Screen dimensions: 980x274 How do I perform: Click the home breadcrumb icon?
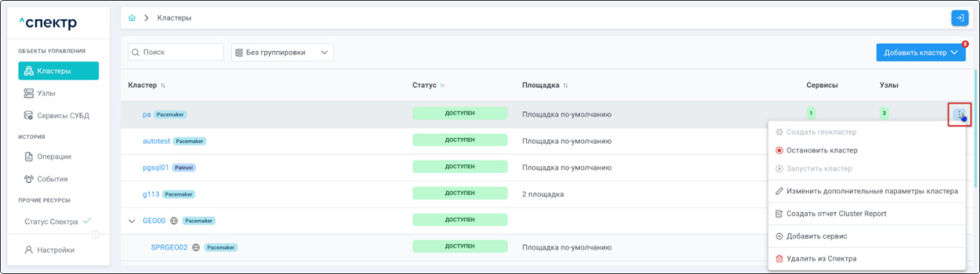coord(131,18)
